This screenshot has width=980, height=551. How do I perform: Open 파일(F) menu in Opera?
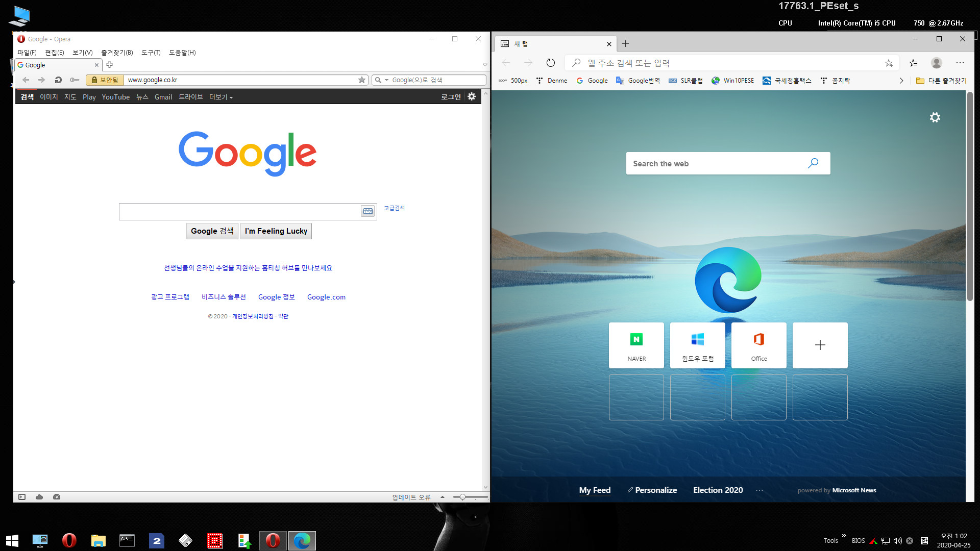[27, 53]
